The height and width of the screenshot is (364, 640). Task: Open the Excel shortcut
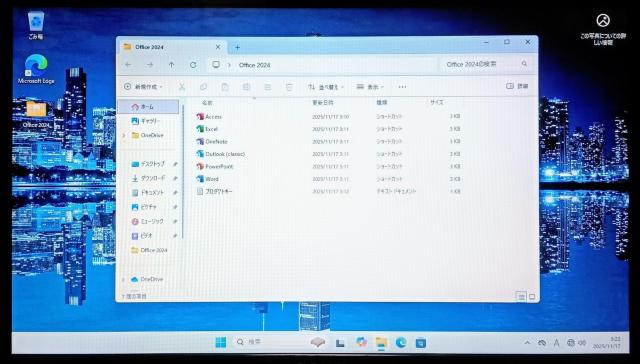point(207,129)
